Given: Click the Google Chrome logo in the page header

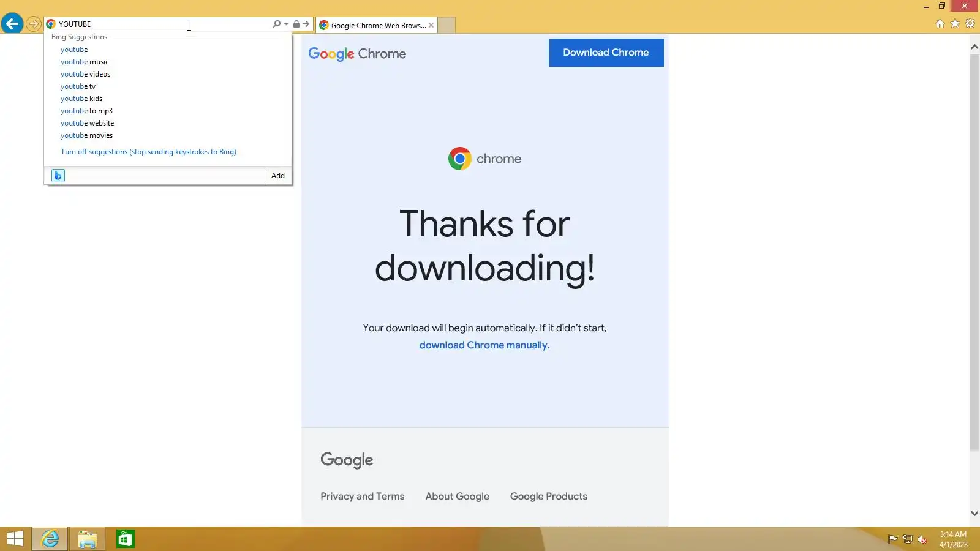Looking at the screenshot, I should 357,54.
